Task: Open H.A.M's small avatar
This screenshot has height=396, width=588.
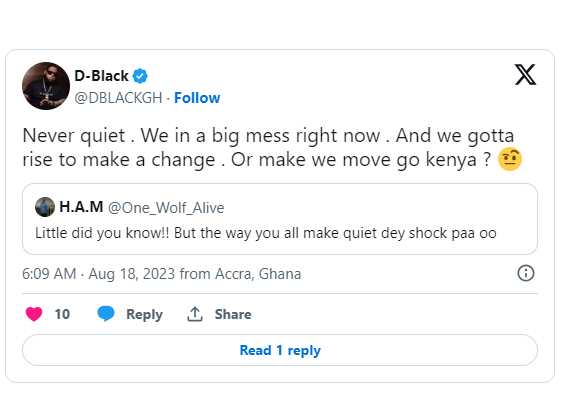Action: [45, 207]
